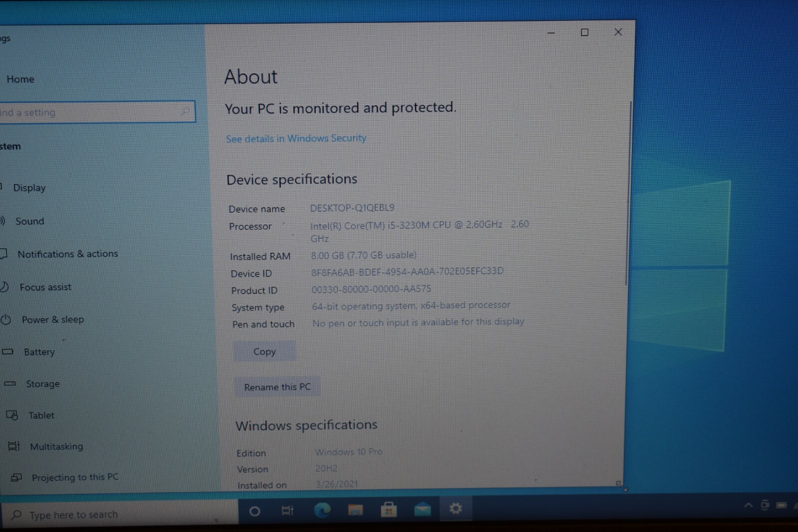Select device name DESKTOP-Q1QEBL9 text
The image size is (798, 532).
click(x=352, y=208)
